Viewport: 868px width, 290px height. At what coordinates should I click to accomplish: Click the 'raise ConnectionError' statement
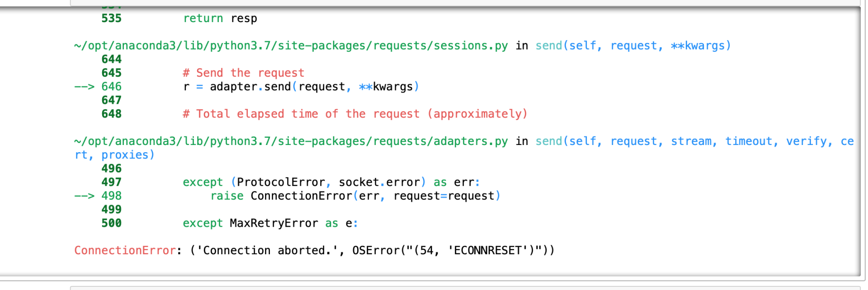pyautogui.click(x=356, y=196)
